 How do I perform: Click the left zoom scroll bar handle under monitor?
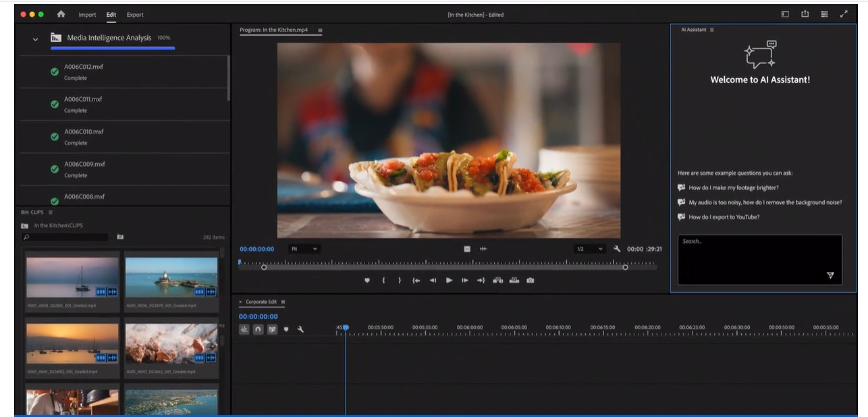click(264, 267)
